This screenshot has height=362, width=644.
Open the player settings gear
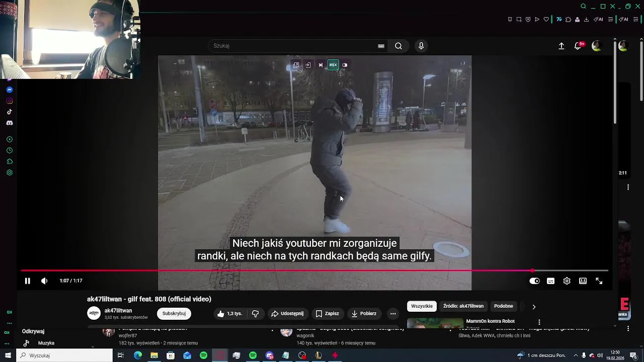pos(567,281)
